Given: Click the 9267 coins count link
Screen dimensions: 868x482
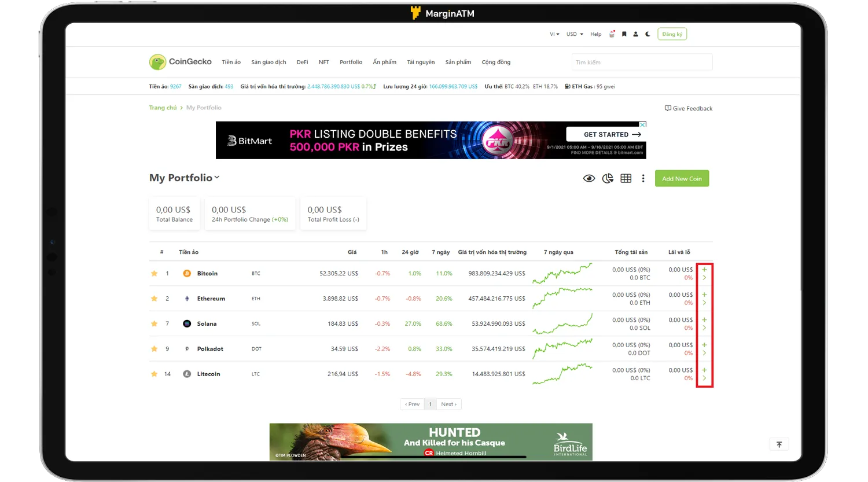Looking at the screenshot, I should tap(176, 86).
